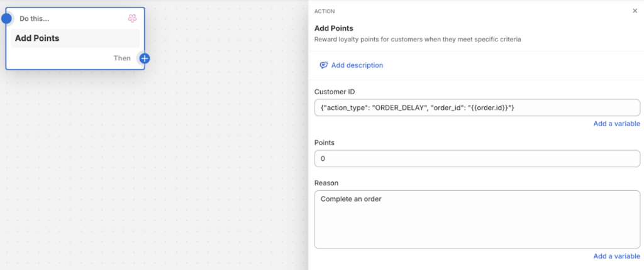The width and height of the screenshot is (644, 270).
Task: Click the ACTION label atop the panel
Action: click(x=325, y=11)
